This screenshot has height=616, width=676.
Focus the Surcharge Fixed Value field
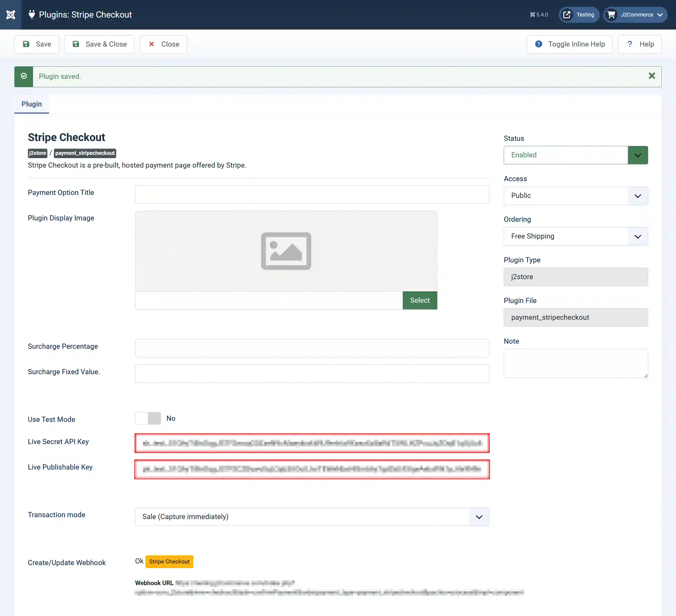(x=312, y=374)
